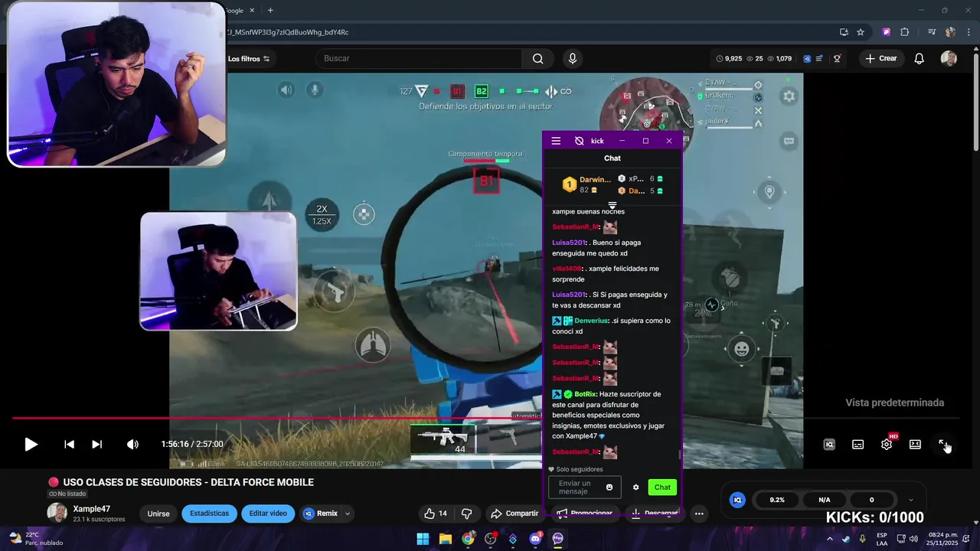Open Kick chat settings gear
980x551 pixels.
(x=635, y=487)
